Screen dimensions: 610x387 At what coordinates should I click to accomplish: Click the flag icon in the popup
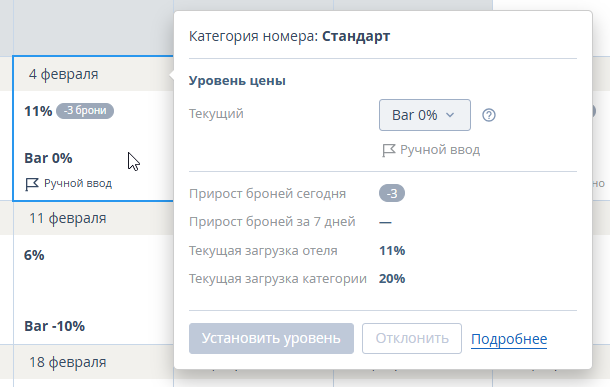pyautogui.click(x=389, y=150)
